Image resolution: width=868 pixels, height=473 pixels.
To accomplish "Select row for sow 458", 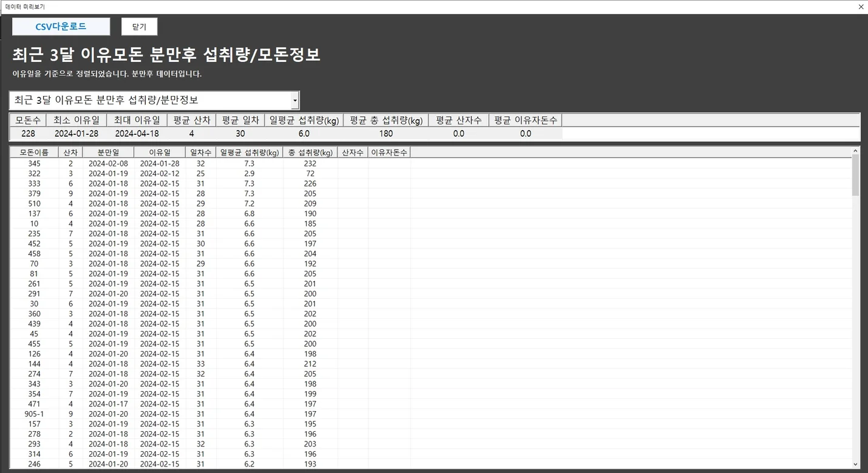I will pyautogui.click(x=430, y=254).
